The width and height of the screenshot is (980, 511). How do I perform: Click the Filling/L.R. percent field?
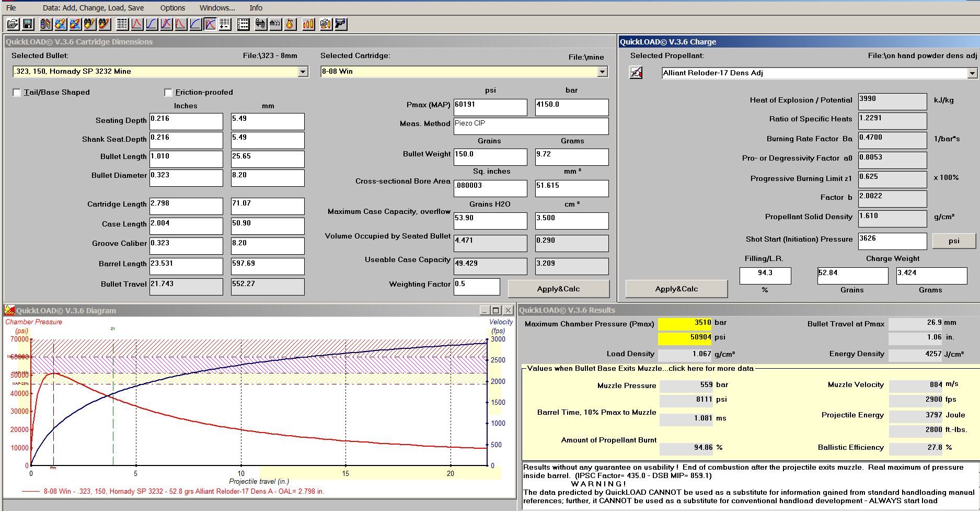(x=765, y=276)
